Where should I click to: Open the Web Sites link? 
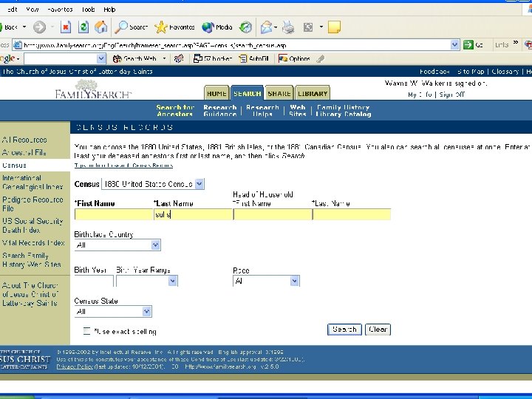pos(298,111)
